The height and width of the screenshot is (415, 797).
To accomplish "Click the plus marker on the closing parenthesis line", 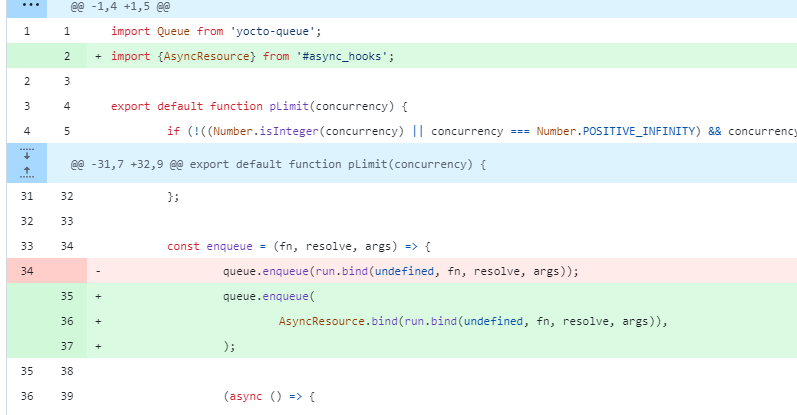I will 98,346.
